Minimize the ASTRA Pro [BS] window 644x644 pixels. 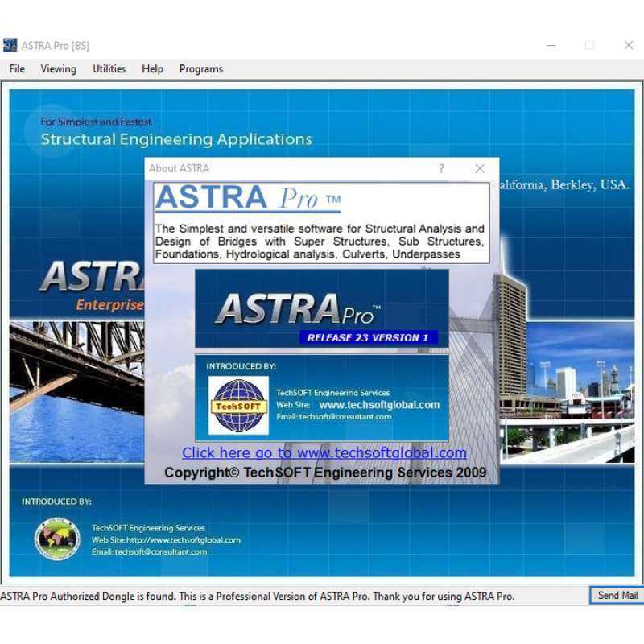(x=551, y=45)
